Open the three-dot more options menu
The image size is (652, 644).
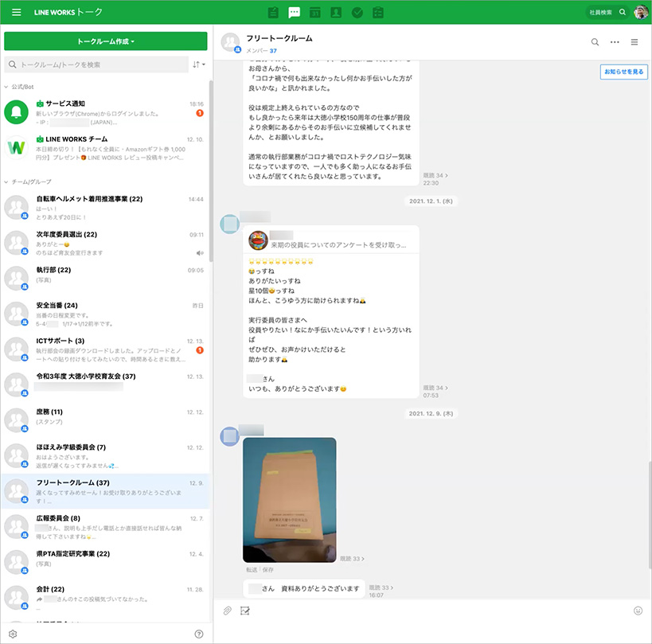615,42
